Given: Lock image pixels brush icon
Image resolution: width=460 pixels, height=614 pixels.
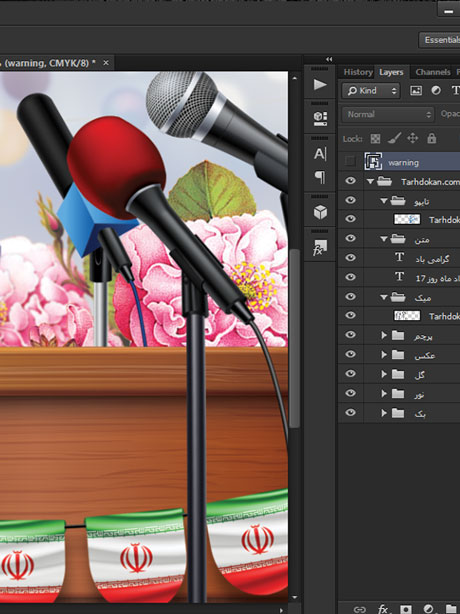Looking at the screenshot, I should tap(394, 138).
